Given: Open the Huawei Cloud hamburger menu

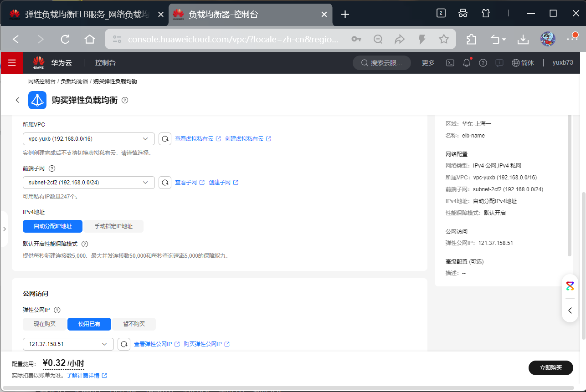Looking at the screenshot, I should (12, 63).
